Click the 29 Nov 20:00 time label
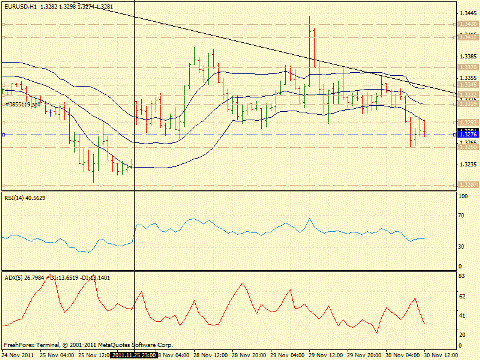 [364, 355]
